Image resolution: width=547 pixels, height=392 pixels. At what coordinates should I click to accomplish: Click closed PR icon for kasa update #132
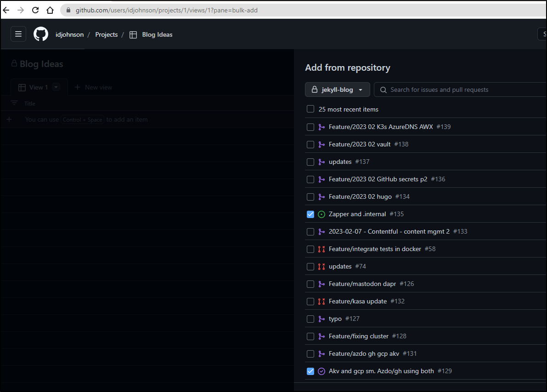point(321,301)
